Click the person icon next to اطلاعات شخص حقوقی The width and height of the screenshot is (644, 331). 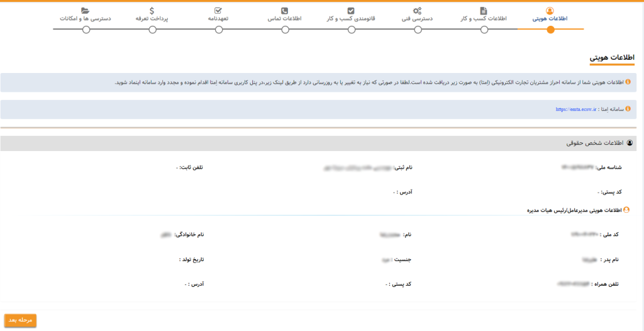click(x=629, y=143)
